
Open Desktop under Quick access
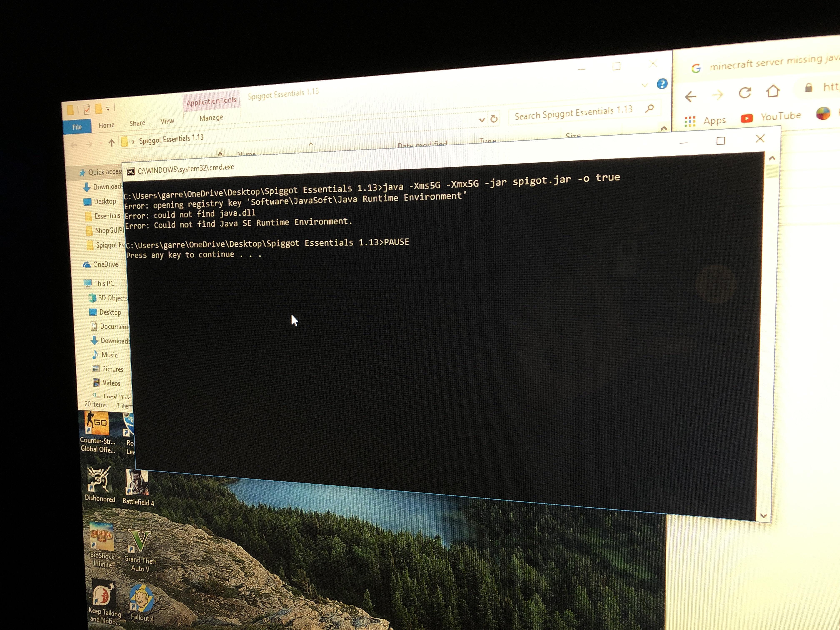click(100, 202)
